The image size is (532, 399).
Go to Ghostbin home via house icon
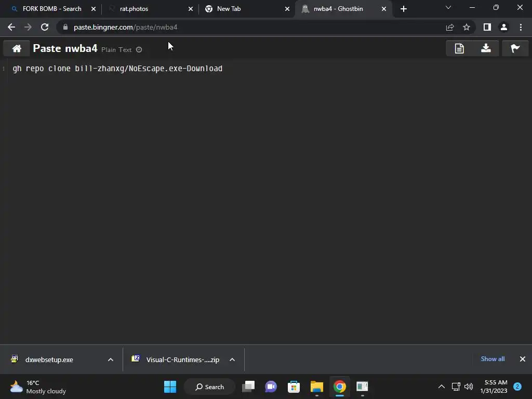point(17,48)
